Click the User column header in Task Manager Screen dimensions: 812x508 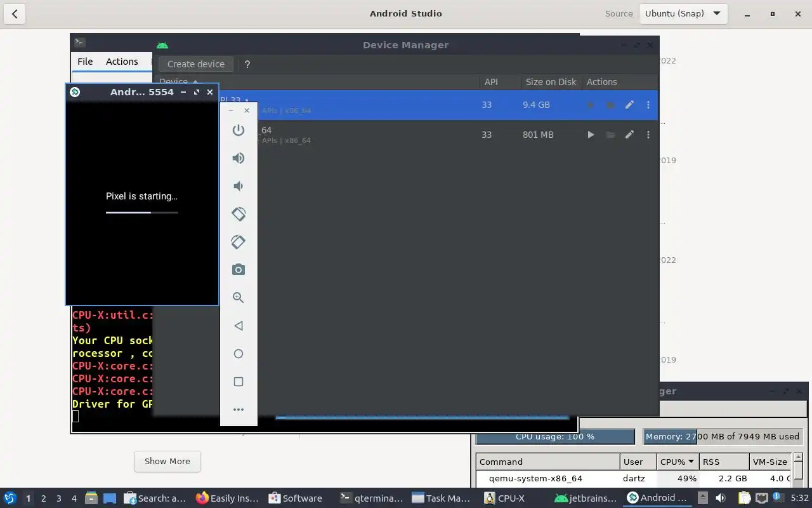point(638,462)
